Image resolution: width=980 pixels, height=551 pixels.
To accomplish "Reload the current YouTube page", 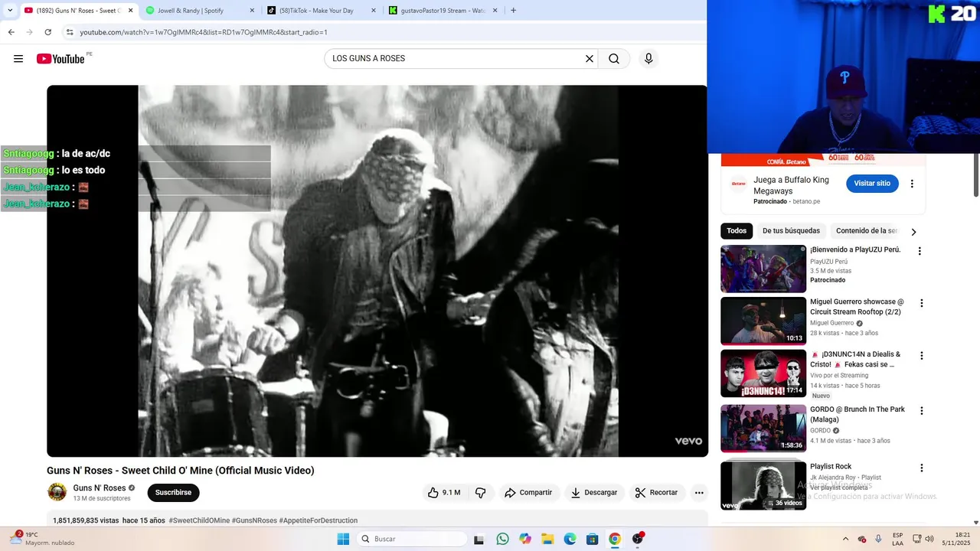I will 47,32.
